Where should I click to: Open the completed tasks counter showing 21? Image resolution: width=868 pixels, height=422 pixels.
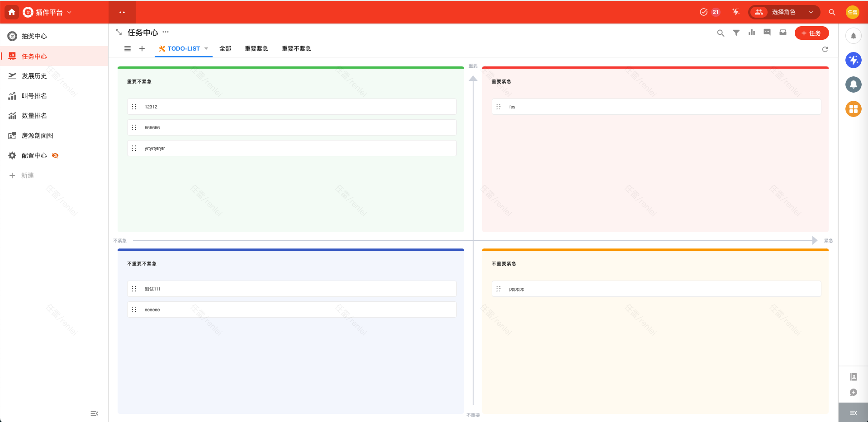tap(710, 12)
